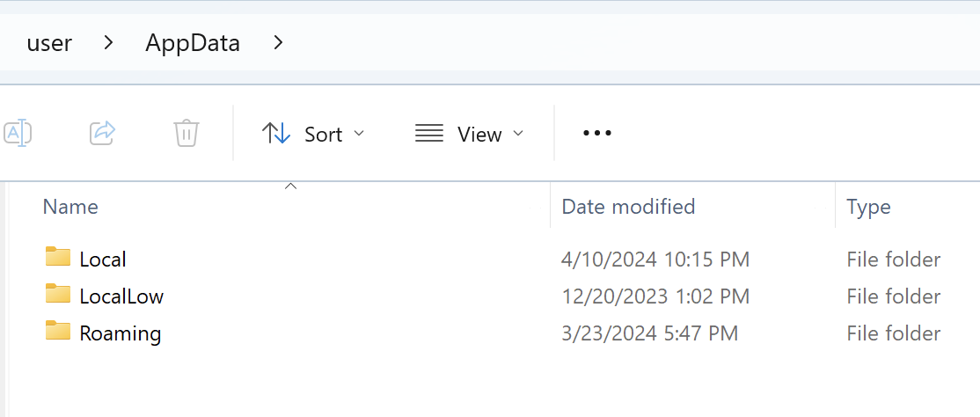Click the Share icon in toolbar
Screen dimensions: 980x417
point(103,134)
